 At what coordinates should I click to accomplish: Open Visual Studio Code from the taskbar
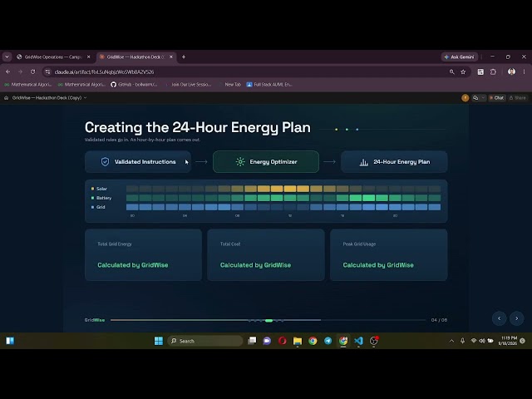coord(358,341)
